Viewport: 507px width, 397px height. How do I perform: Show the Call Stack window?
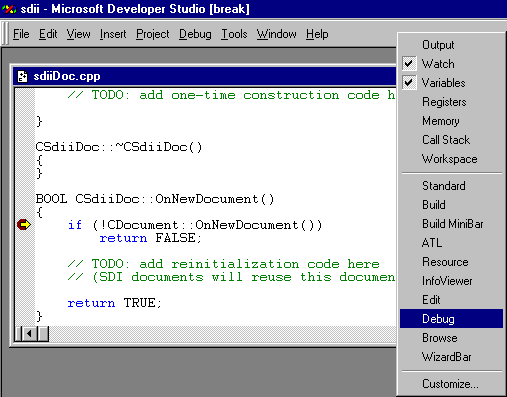point(451,140)
